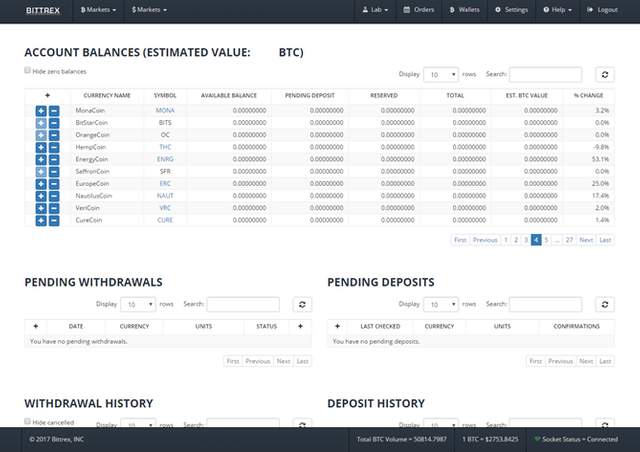Click the withdraw minus icon for NautilusCoin

click(x=54, y=196)
